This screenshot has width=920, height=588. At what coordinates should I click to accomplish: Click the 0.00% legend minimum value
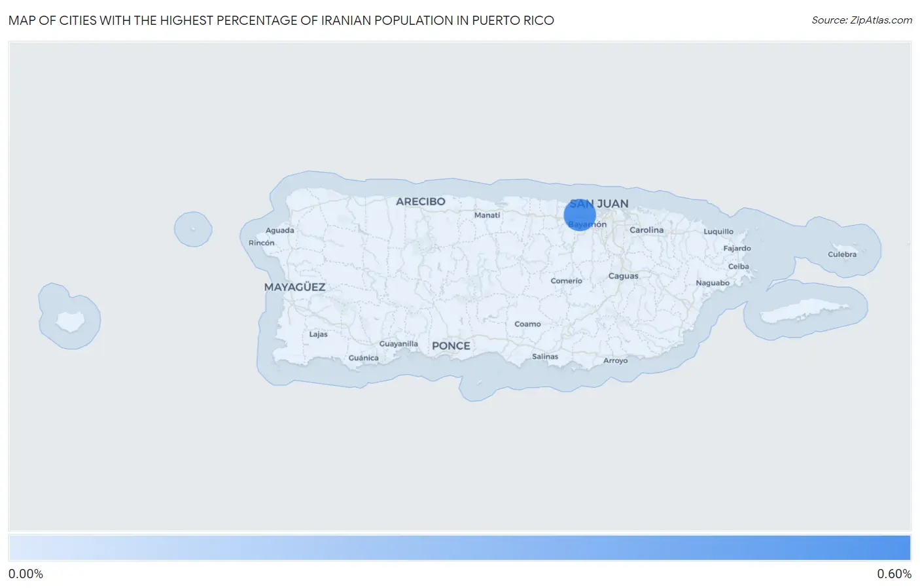[26, 574]
